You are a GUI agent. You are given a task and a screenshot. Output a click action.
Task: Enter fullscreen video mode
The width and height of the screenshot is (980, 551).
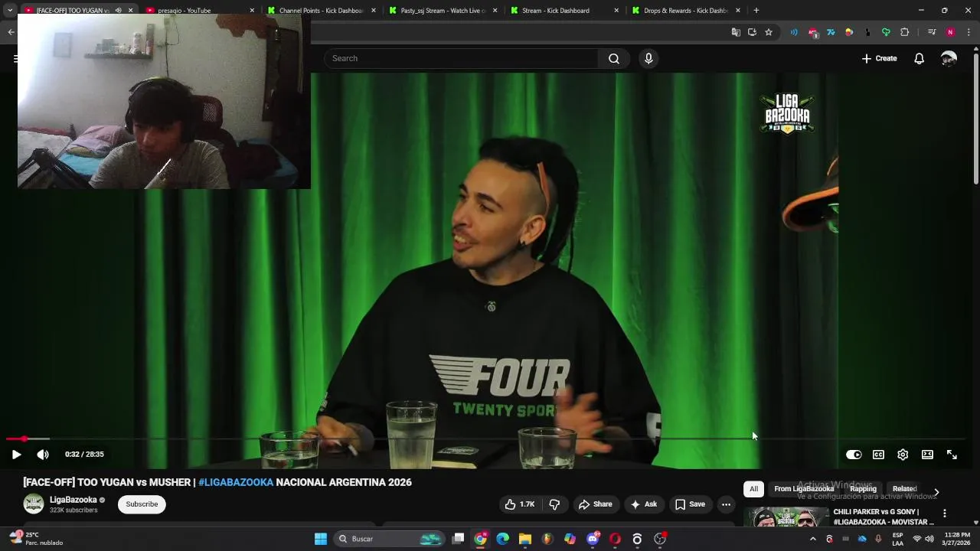coord(952,455)
